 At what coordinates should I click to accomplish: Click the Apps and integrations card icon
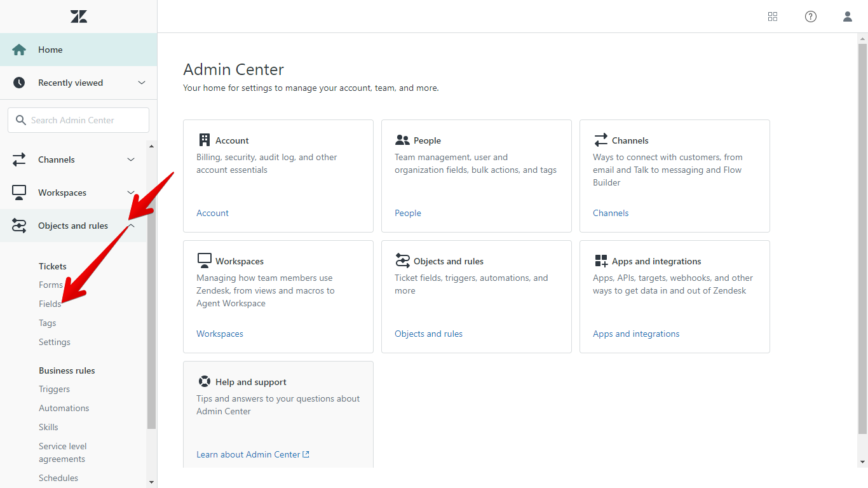click(600, 261)
